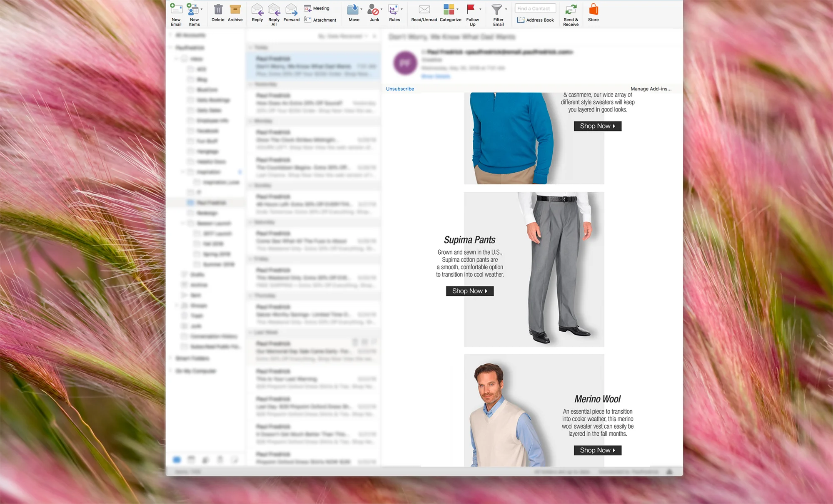Open the New Items dropdown arrow

coord(202,9)
